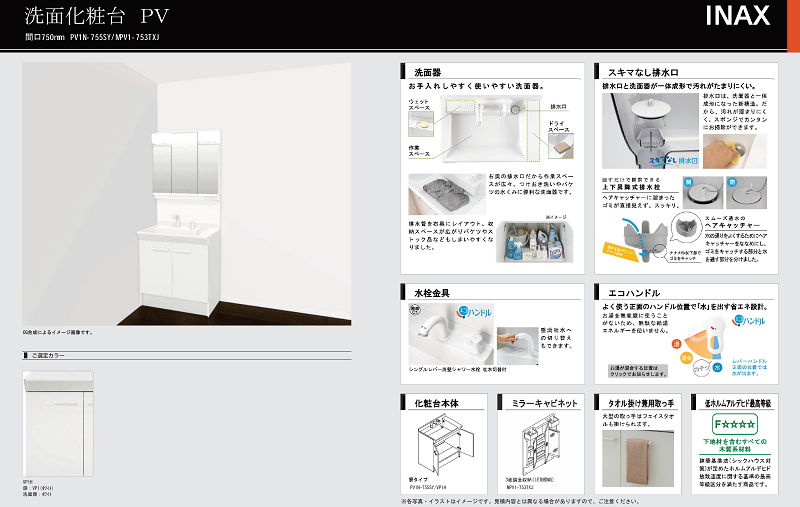Click the 作業スペース label

pyautogui.click(x=419, y=151)
